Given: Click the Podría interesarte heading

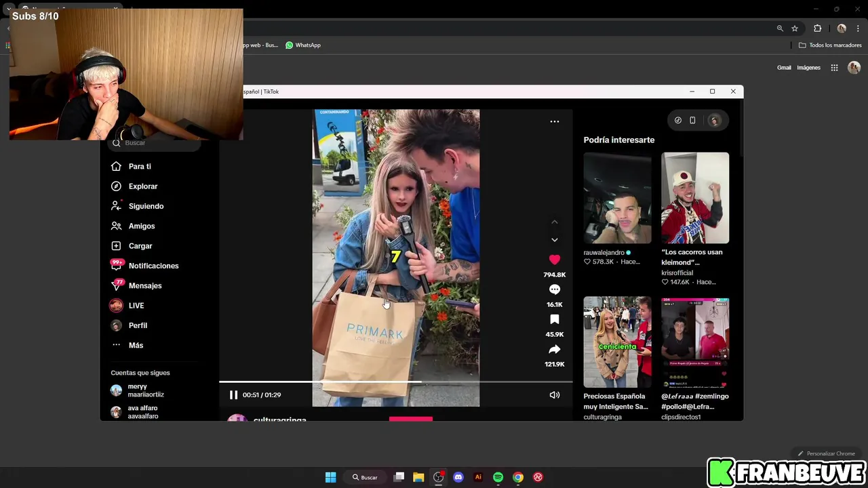Looking at the screenshot, I should click(619, 140).
